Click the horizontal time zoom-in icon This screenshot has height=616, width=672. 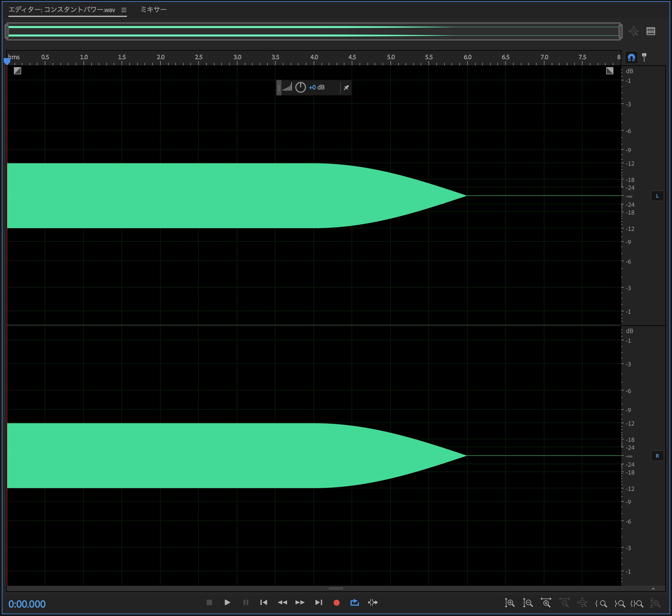pos(546,603)
